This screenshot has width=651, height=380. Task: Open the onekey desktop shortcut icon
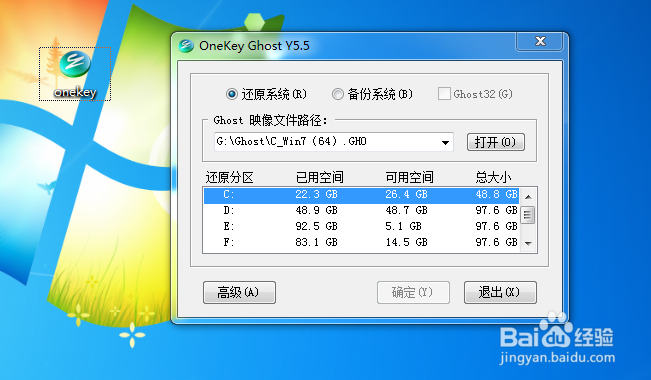[x=75, y=74]
